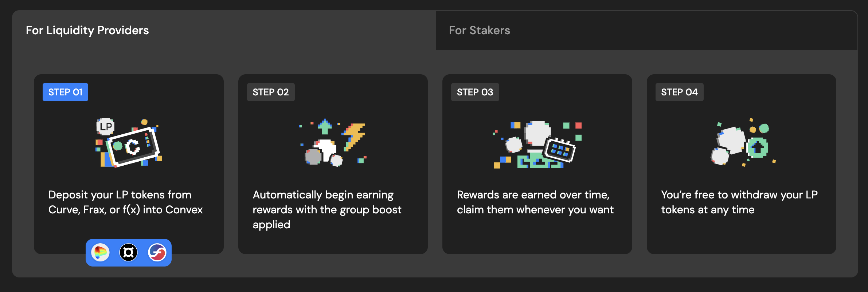
Task: Click the black Frax logo icon
Action: click(x=128, y=252)
